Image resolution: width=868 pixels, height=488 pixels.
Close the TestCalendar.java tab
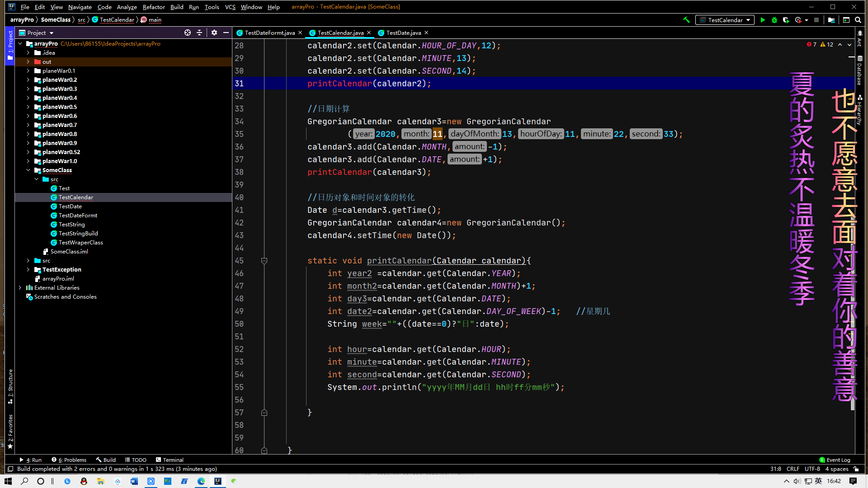click(369, 33)
